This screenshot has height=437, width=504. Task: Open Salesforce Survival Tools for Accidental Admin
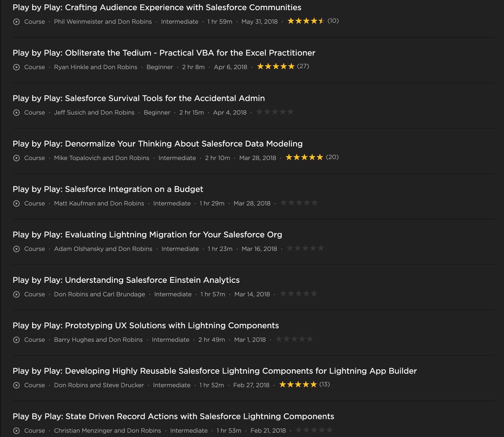click(139, 98)
